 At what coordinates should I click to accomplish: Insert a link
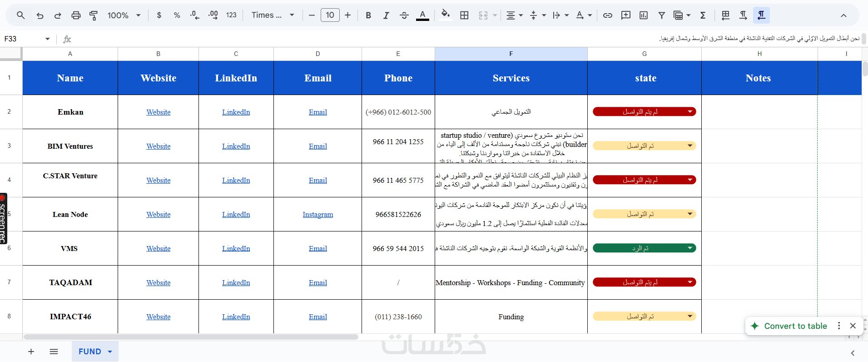(x=608, y=15)
